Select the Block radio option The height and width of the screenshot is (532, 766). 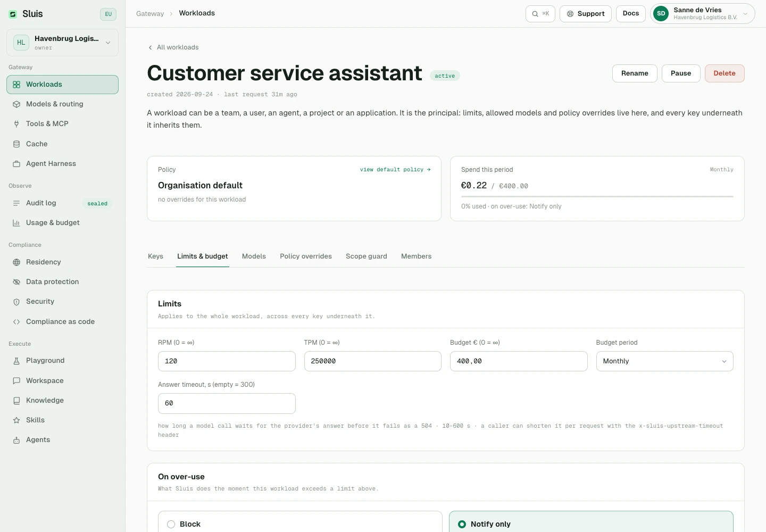pos(171,525)
